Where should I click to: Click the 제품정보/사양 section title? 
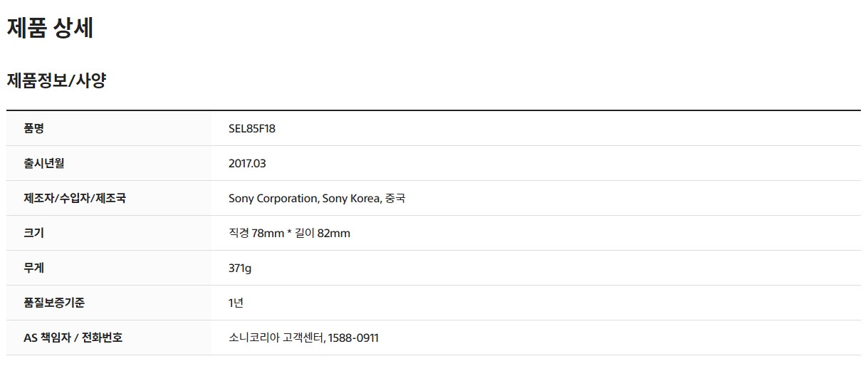[x=56, y=80]
